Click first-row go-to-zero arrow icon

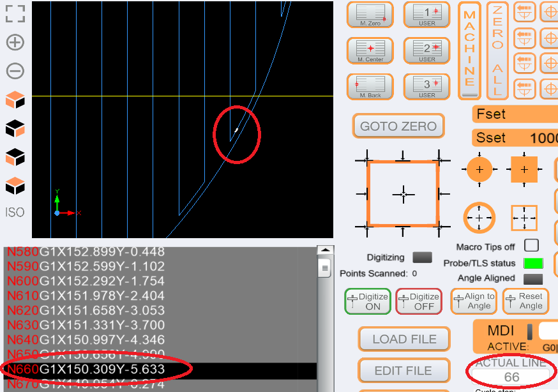(x=525, y=12)
